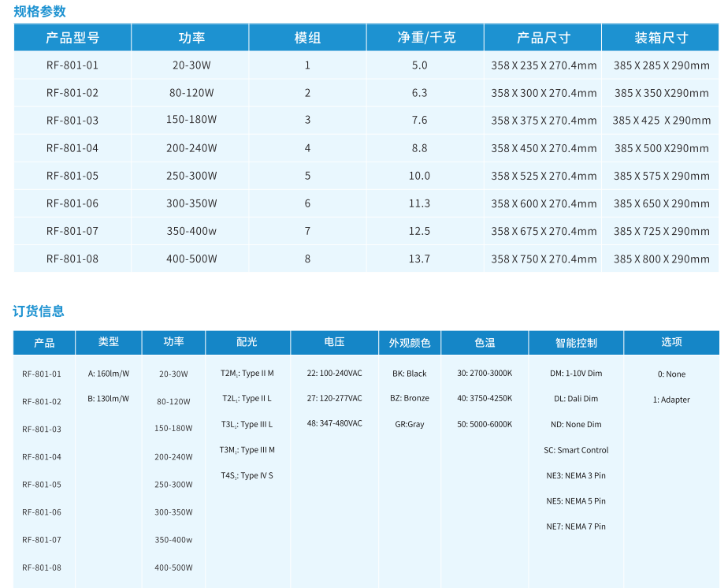Click packing size 385 X 650 X 290mm
This screenshot has height=588, width=728.
[x=662, y=204]
